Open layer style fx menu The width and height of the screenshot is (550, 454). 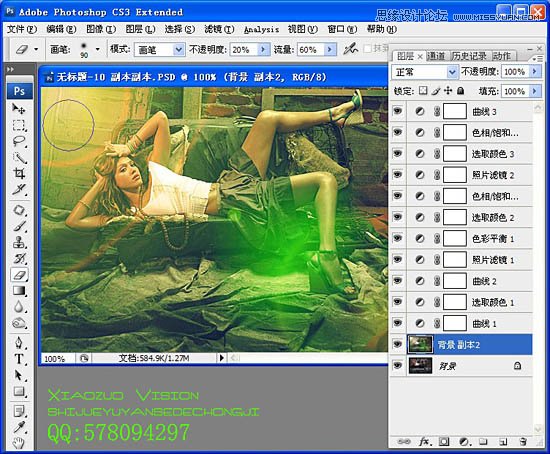click(424, 442)
